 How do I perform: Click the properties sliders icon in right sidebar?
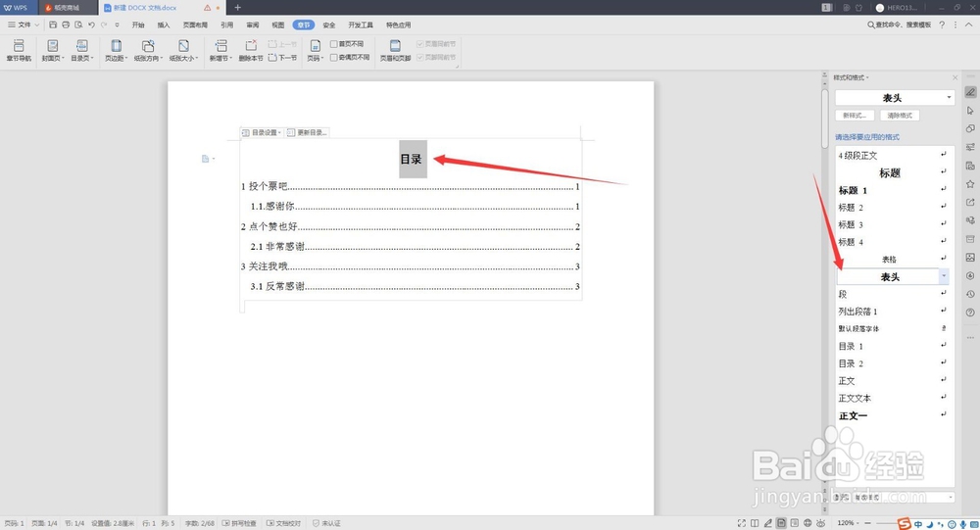click(970, 148)
